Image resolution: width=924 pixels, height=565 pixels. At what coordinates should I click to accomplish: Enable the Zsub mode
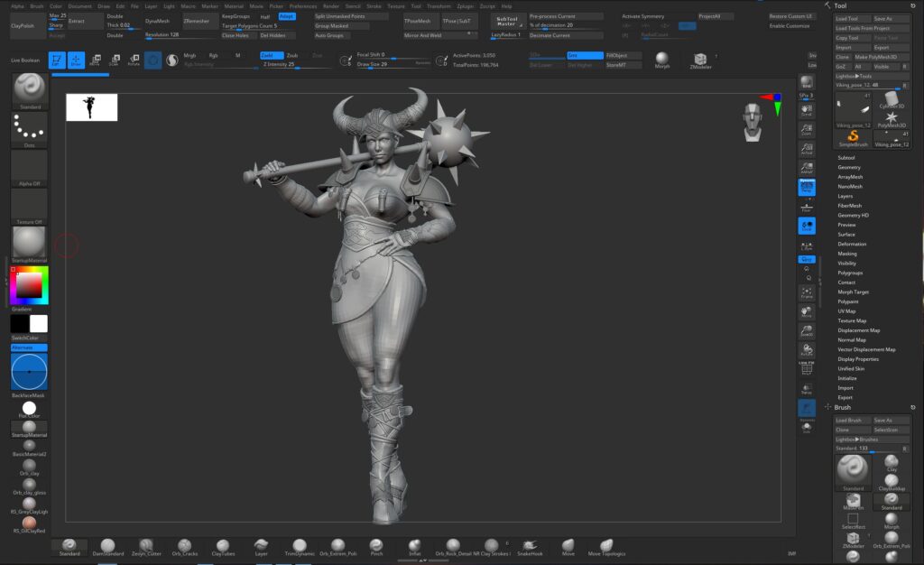[x=292, y=55]
